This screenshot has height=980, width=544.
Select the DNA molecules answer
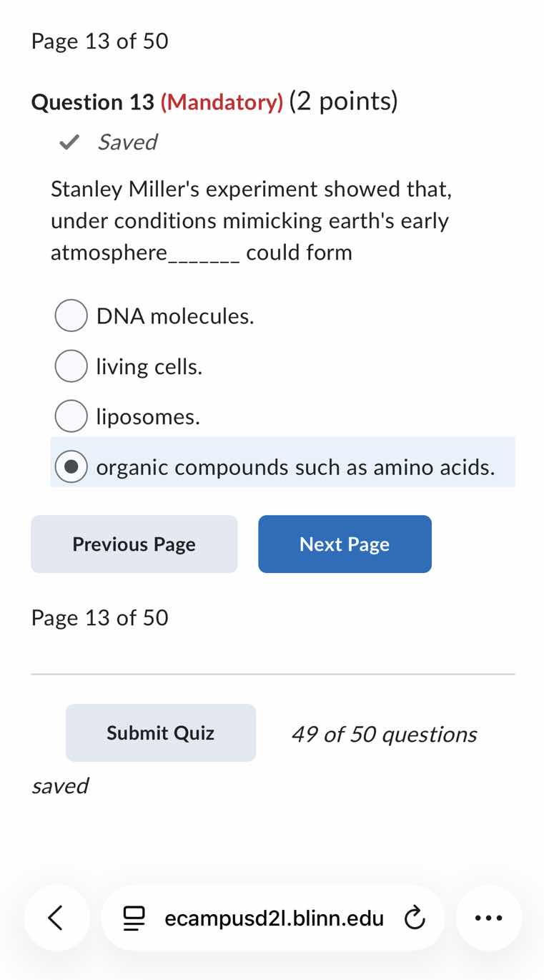71,315
